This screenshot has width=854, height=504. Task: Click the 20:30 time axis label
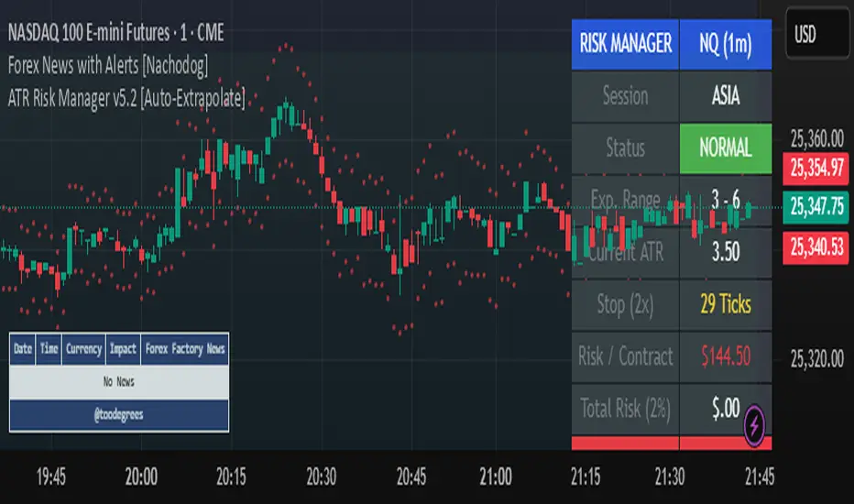pos(322,477)
